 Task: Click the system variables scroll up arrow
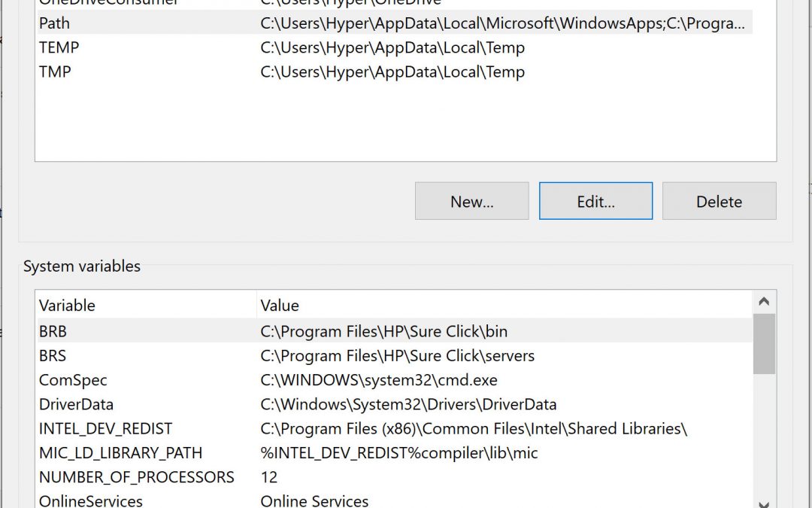[764, 302]
